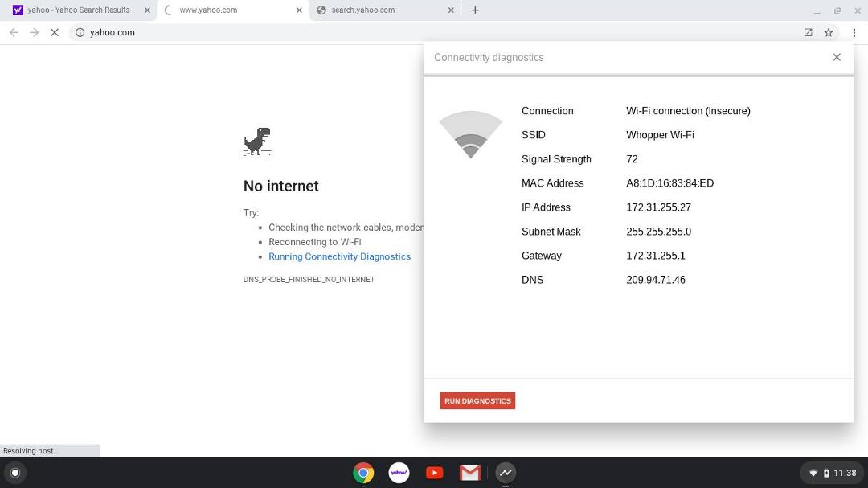Switch to the search.yahoo.com tab

385,10
